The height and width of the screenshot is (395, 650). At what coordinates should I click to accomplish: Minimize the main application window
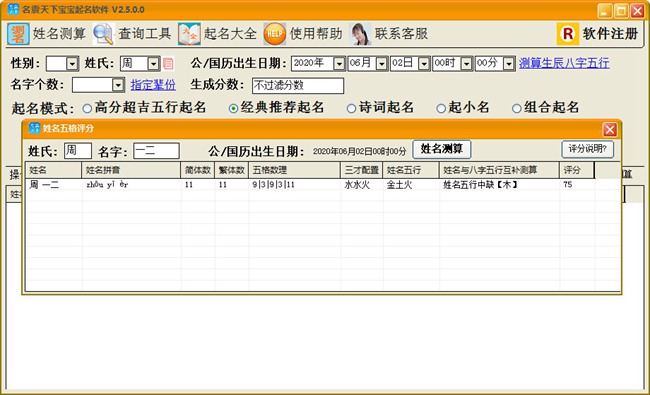coord(605,11)
